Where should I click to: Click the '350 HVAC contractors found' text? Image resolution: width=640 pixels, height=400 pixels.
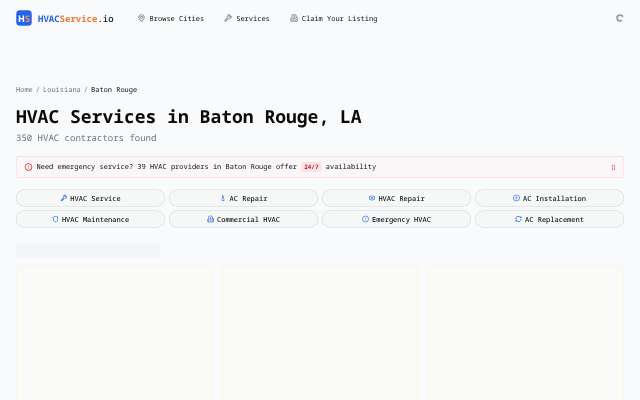86,138
